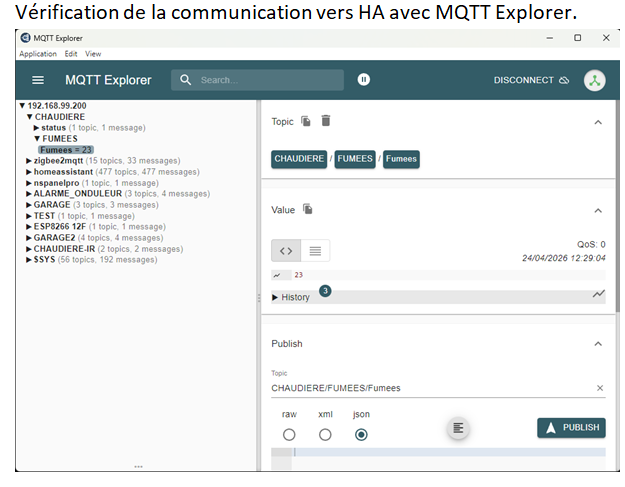This screenshot has height=487, width=625.
Task: Expand the GARAGE topic with 3 topics
Action: [x=29, y=205]
